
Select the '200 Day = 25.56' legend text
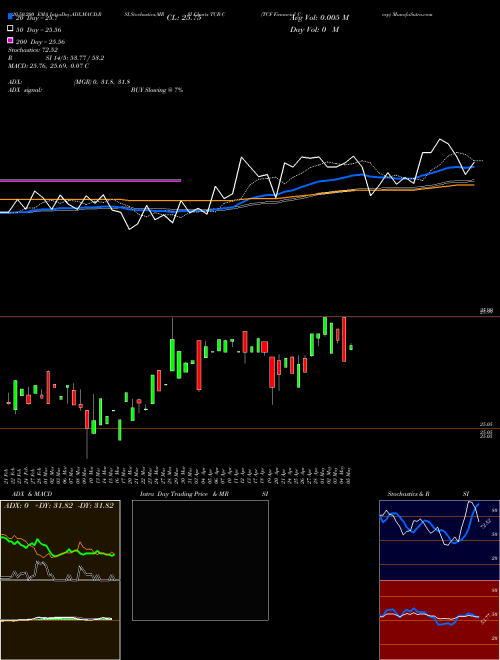[x=40, y=42]
